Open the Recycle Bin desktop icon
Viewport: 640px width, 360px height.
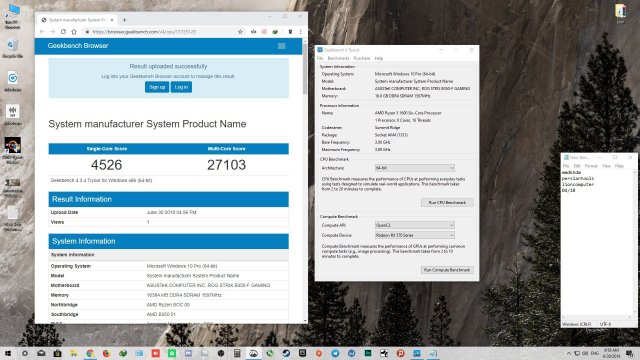pyautogui.click(x=12, y=48)
